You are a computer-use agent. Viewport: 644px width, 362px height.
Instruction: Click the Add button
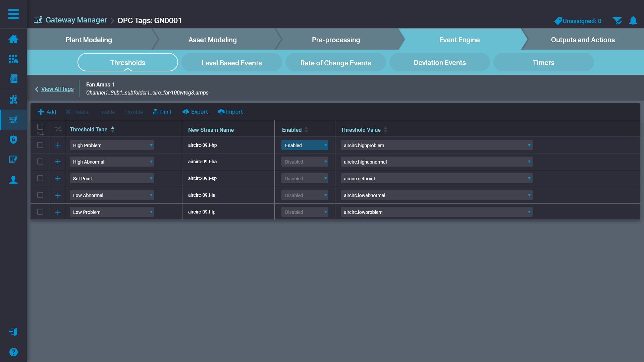(47, 112)
